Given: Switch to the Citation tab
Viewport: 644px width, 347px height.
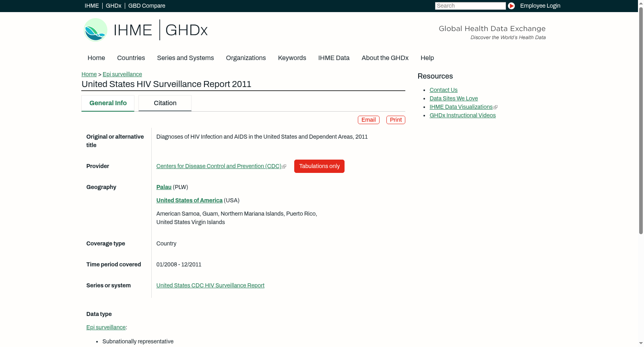Looking at the screenshot, I should (165, 103).
